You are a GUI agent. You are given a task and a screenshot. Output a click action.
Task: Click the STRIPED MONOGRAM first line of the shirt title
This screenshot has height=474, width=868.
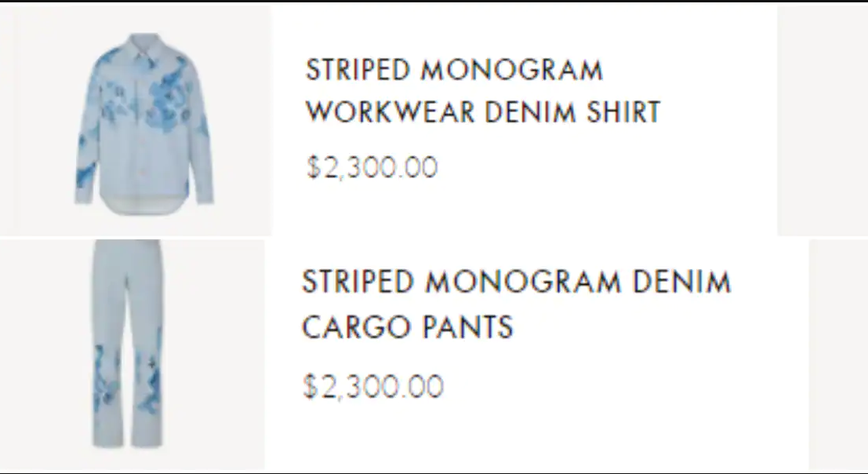pyautogui.click(x=454, y=70)
